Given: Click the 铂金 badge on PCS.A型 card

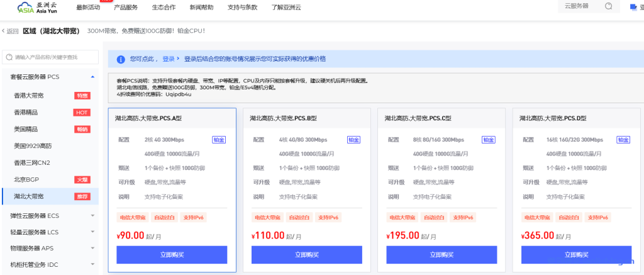Looking at the screenshot, I should pyautogui.click(x=219, y=140).
